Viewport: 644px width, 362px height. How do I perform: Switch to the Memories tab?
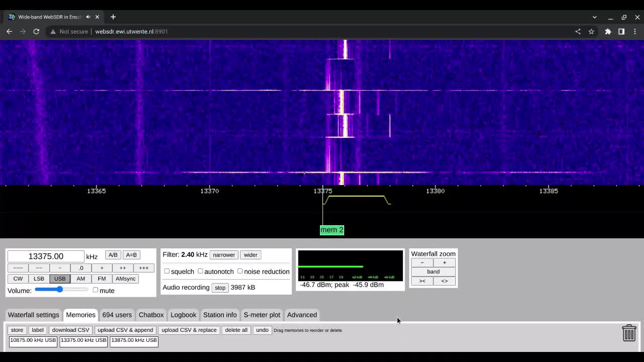pos(80,315)
